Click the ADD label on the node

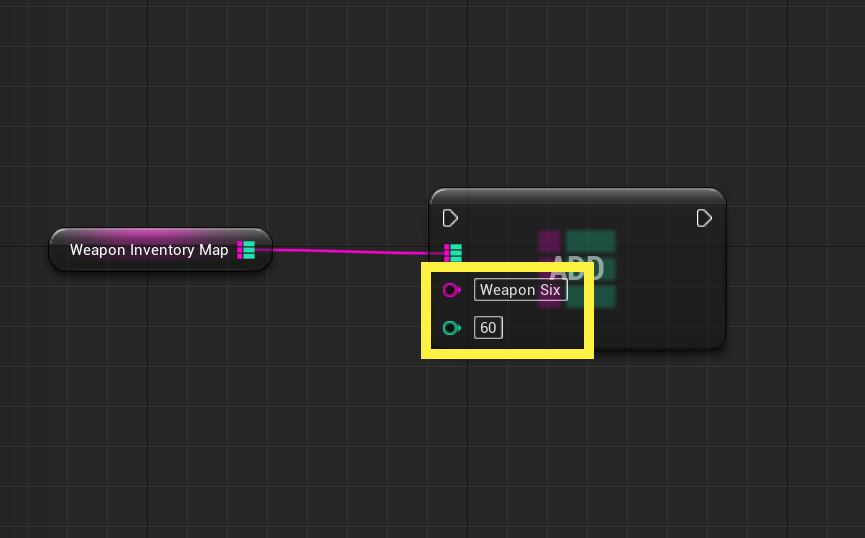coord(577,268)
